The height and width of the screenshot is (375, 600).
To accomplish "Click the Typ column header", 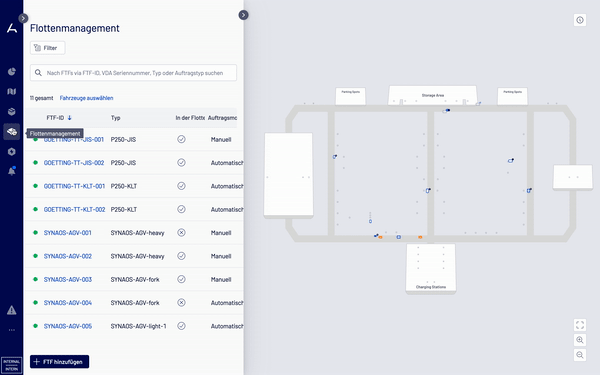I will 116,118.
